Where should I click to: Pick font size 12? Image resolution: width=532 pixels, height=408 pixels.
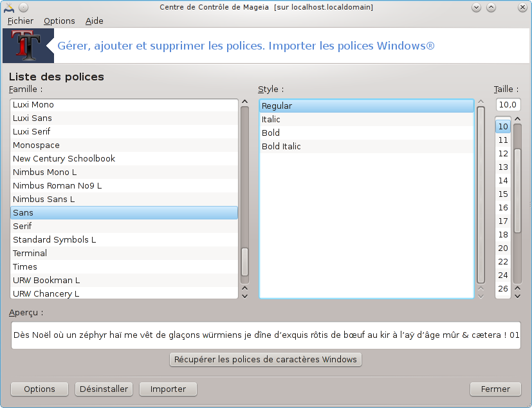tap(503, 154)
